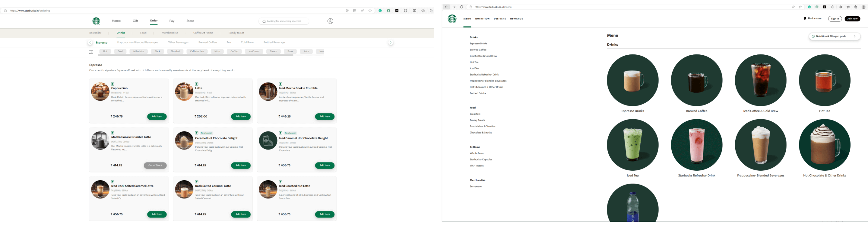The width and height of the screenshot is (868, 232).
Task: Open Frappuccino Blended Beverages subcategory tab
Action: click(138, 43)
